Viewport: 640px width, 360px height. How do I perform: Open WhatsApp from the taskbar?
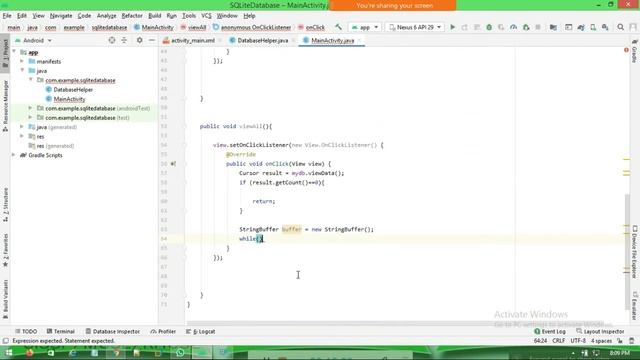click(x=180, y=353)
